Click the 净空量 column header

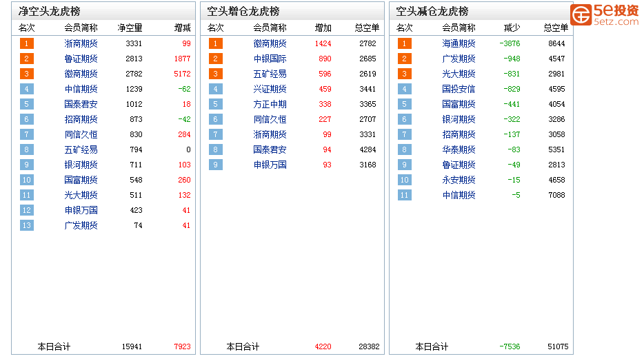click(x=130, y=28)
